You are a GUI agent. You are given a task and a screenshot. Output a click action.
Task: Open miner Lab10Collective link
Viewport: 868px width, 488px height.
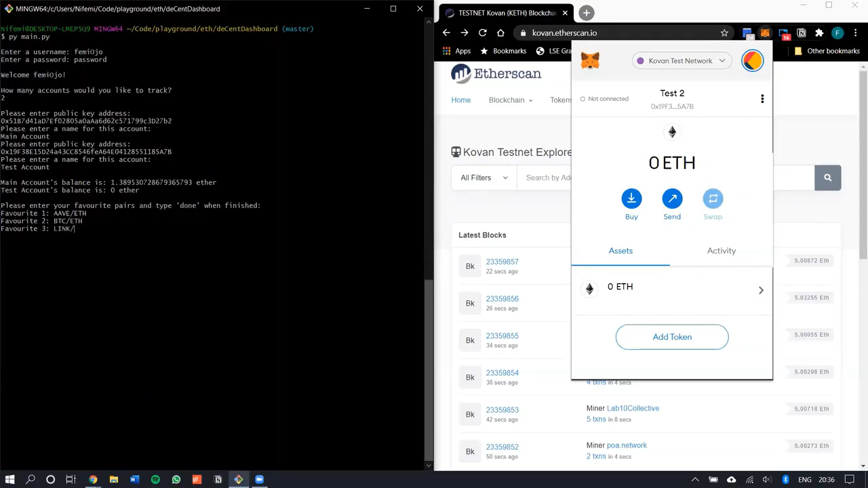pyautogui.click(x=633, y=408)
